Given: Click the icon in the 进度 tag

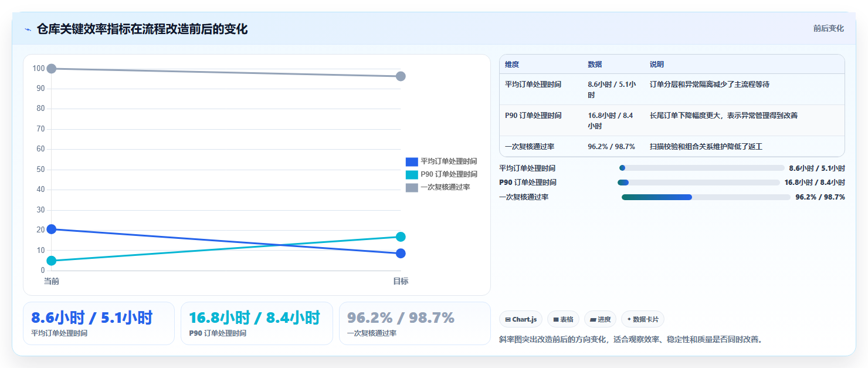Looking at the screenshot, I should pyautogui.click(x=593, y=320).
